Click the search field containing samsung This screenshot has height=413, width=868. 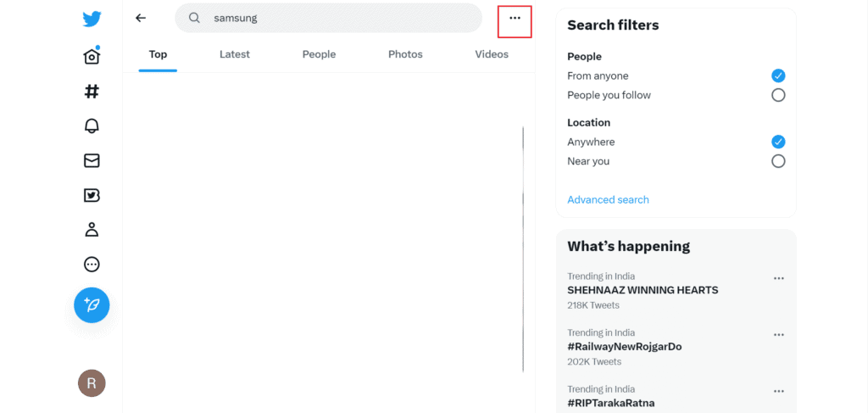(328, 18)
